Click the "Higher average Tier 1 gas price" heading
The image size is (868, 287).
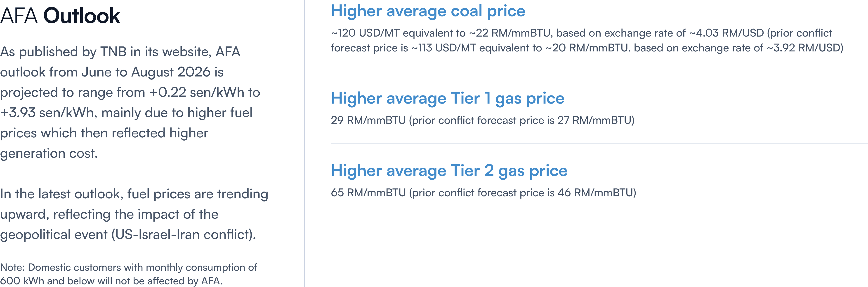(447, 98)
